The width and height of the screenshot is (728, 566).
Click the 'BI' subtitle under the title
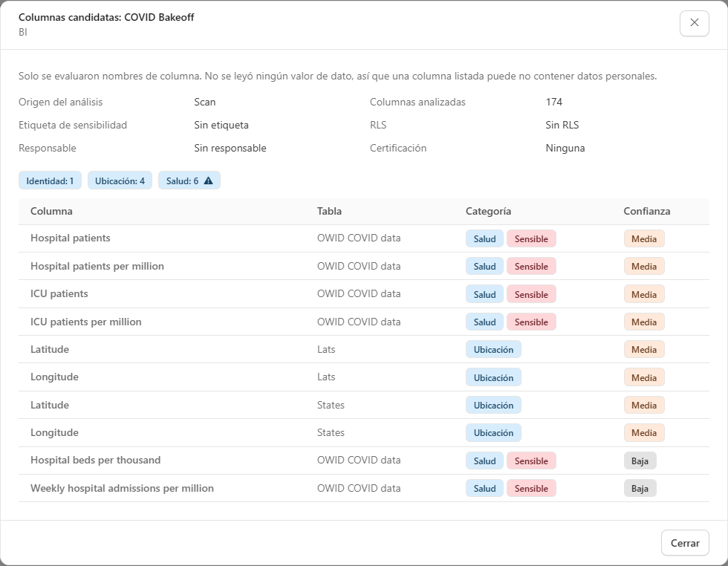tap(23, 32)
